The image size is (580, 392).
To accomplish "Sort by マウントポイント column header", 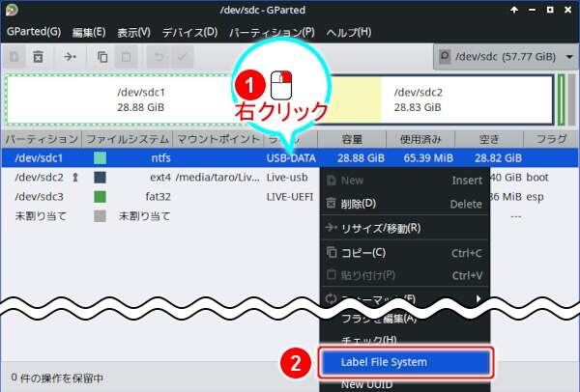I will [x=218, y=139].
